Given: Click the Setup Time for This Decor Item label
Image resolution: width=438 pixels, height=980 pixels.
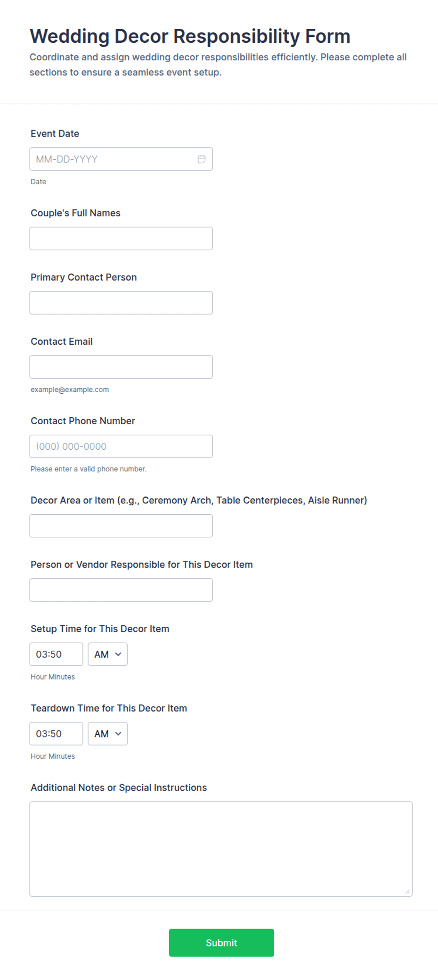Looking at the screenshot, I should pyautogui.click(x=100, y=629).
